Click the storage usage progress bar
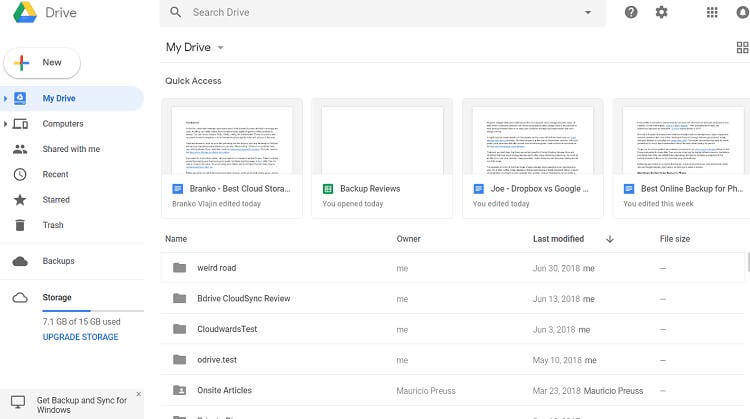 coord(93,311)
